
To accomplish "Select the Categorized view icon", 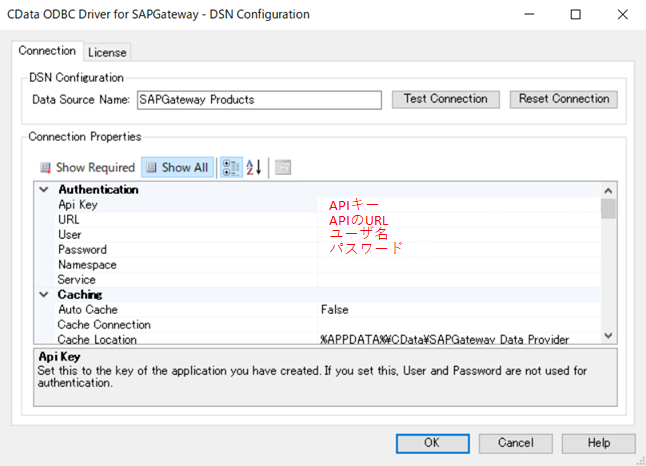I will (x=231, y=168).
